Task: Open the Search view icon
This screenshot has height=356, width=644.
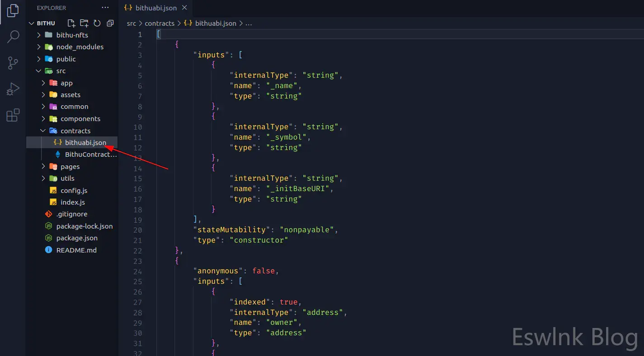Action: [13, 37]
